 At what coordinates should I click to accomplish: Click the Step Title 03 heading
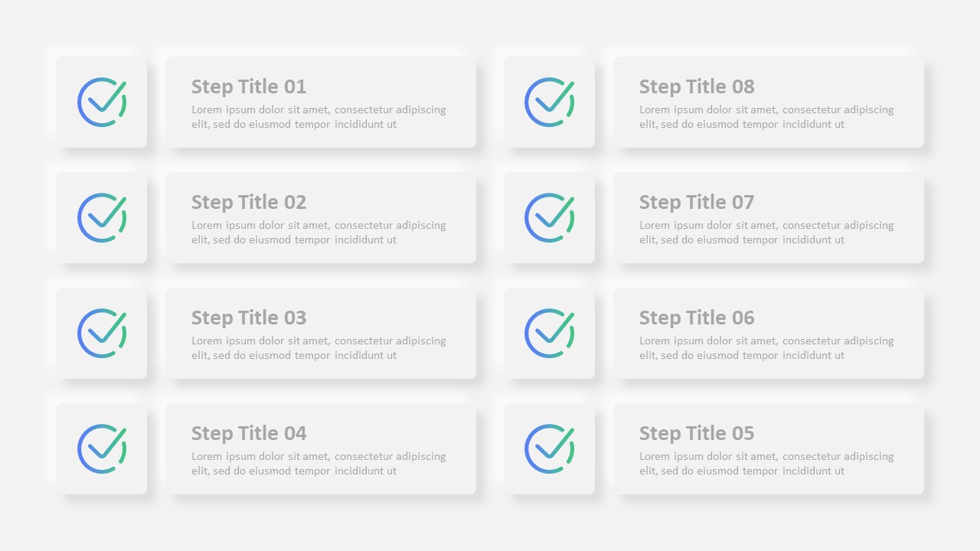pyautogui.click(x=249, y=318)
